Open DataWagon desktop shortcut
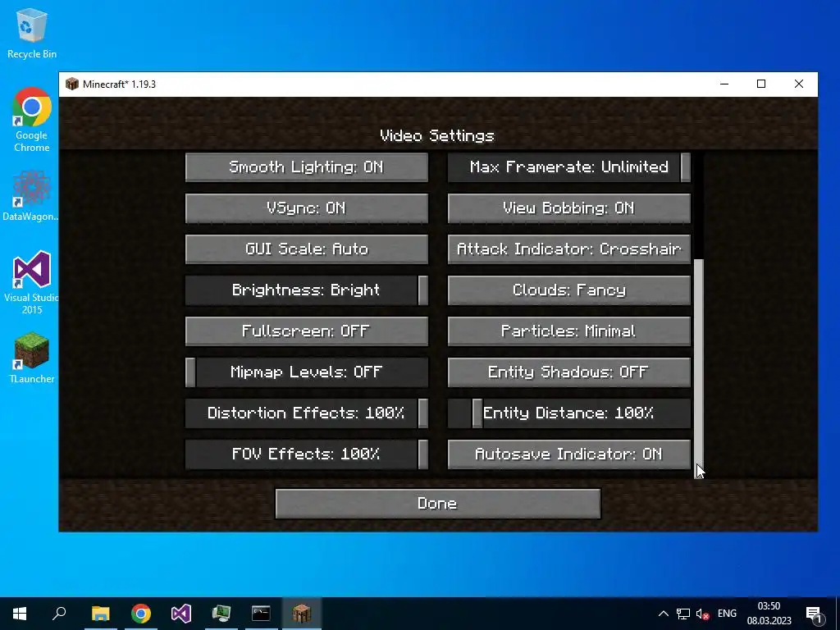 pyautogui.click(x=32, y=195)
